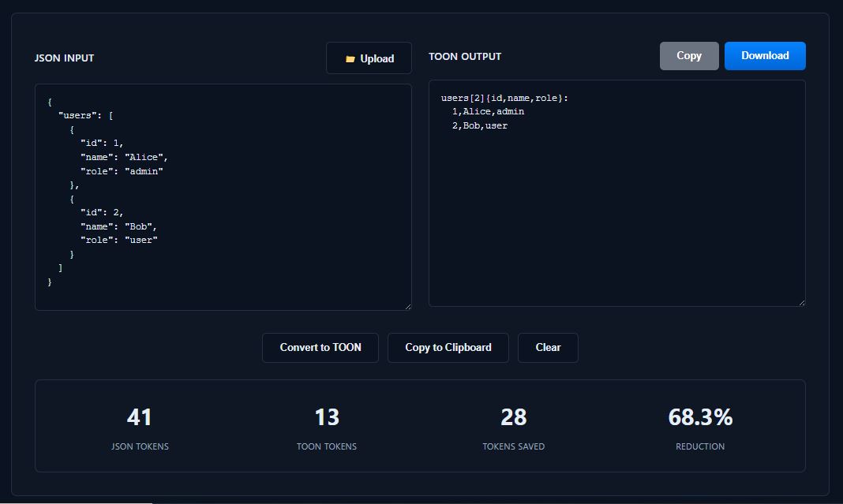Click the Copy to Clipboard button
This screenshot has height=504, width=843.
pos(448,348)
